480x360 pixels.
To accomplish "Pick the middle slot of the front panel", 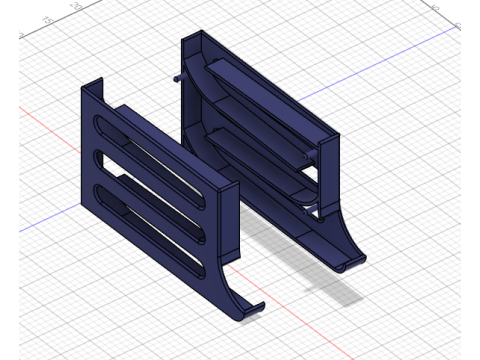I will coord(150,197).
